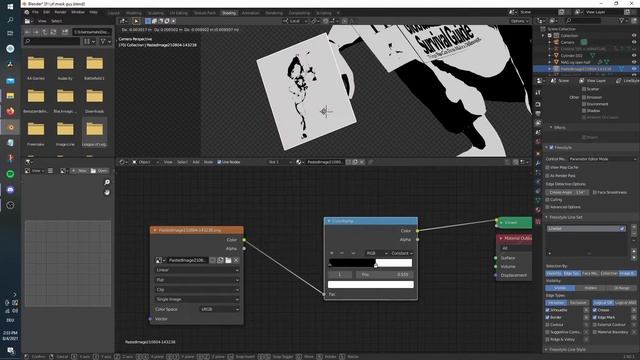The image size is (640, 360).
Task: Uncheck the Border edge type
Action: [x=547, y=317]
